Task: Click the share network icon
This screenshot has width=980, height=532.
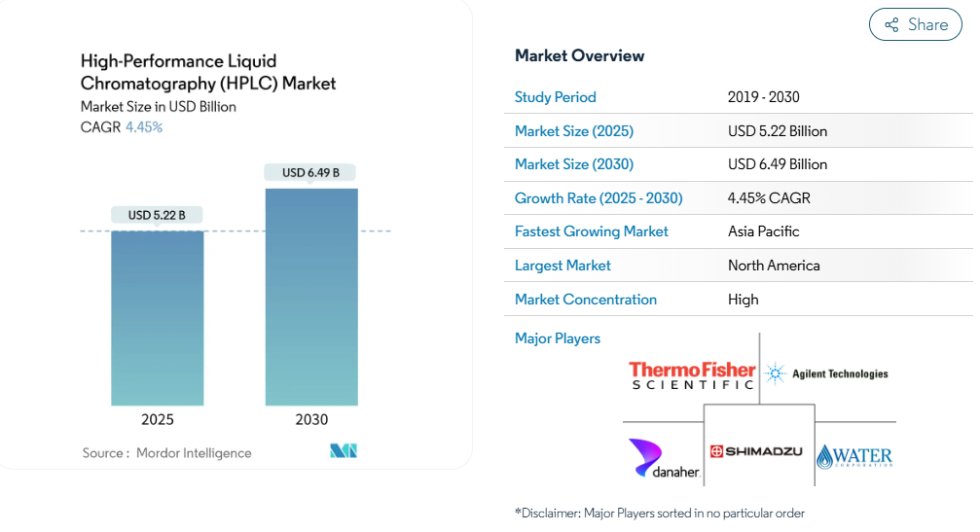Action: click(891, 25)
